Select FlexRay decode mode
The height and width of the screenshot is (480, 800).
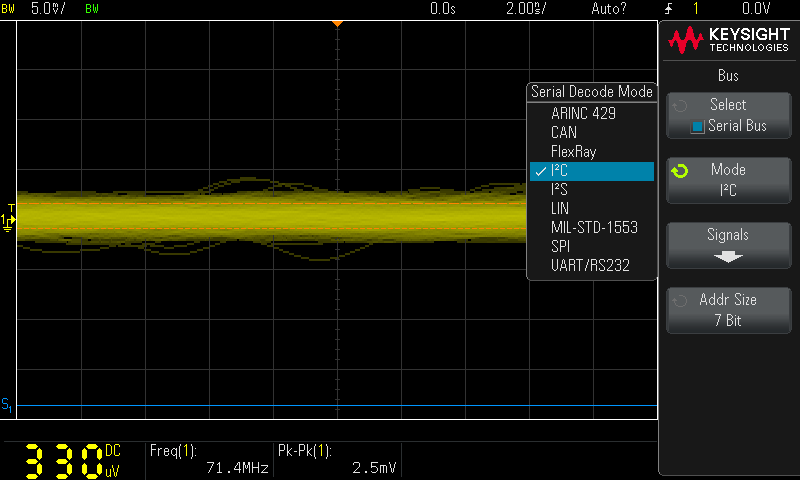[573, 151]
